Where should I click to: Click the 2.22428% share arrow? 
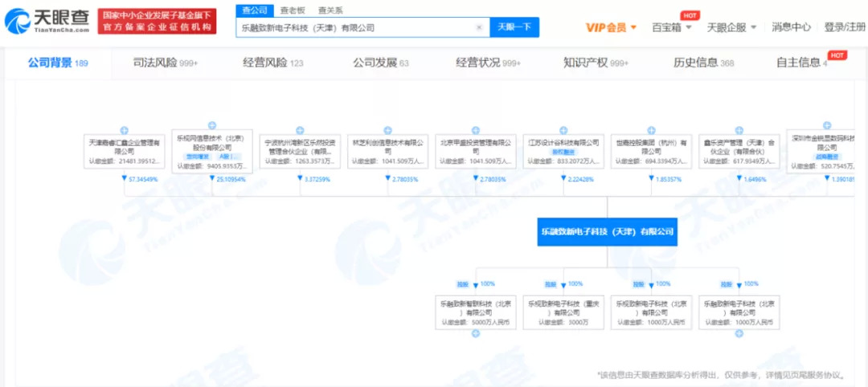tap(563, 179)
